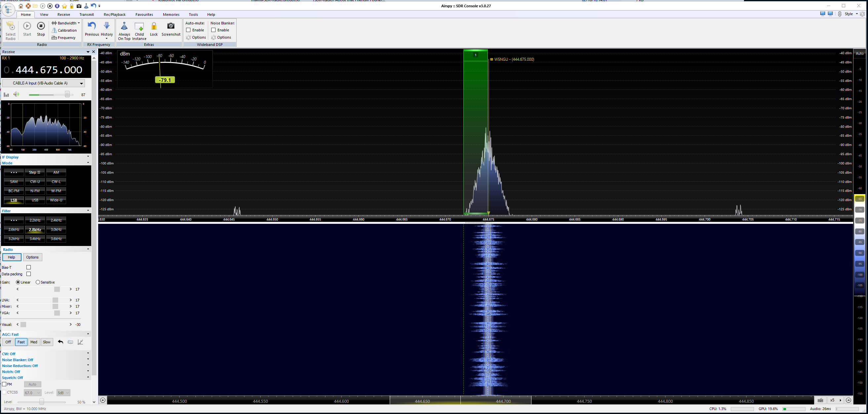Open the History dropdown arrow
The image size is (868, 414).
click(x=106, y=38)
